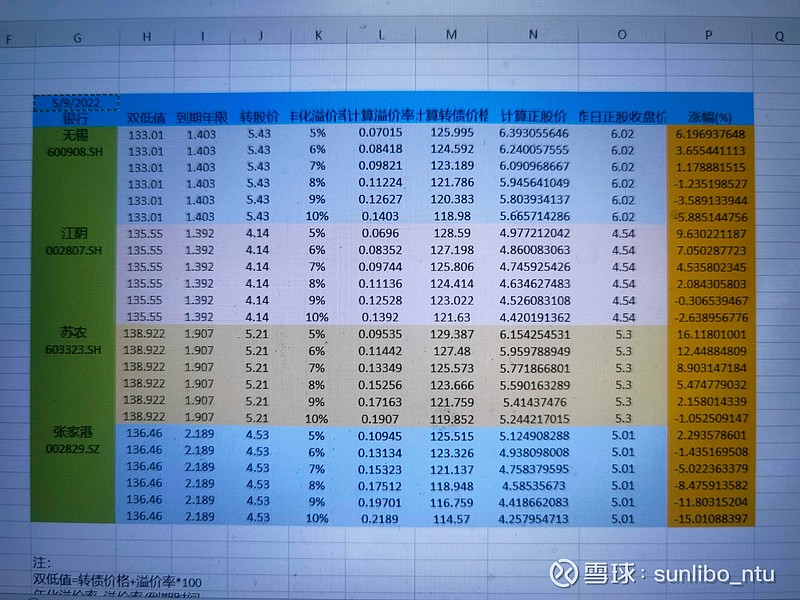Select the 002807.SH stock code cell
The image size is (800, 600).
[74, 251]
